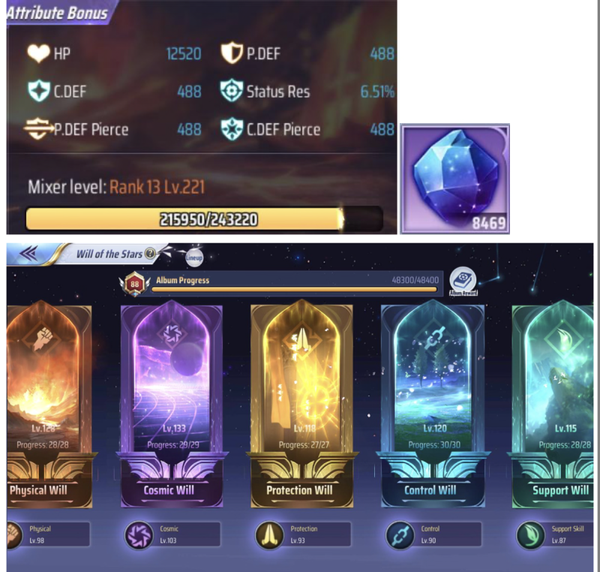Image resolution: width=600 pixels, height=572 pixels.
Task: Click the back double-arrow icon
Action: coord(28,254)
